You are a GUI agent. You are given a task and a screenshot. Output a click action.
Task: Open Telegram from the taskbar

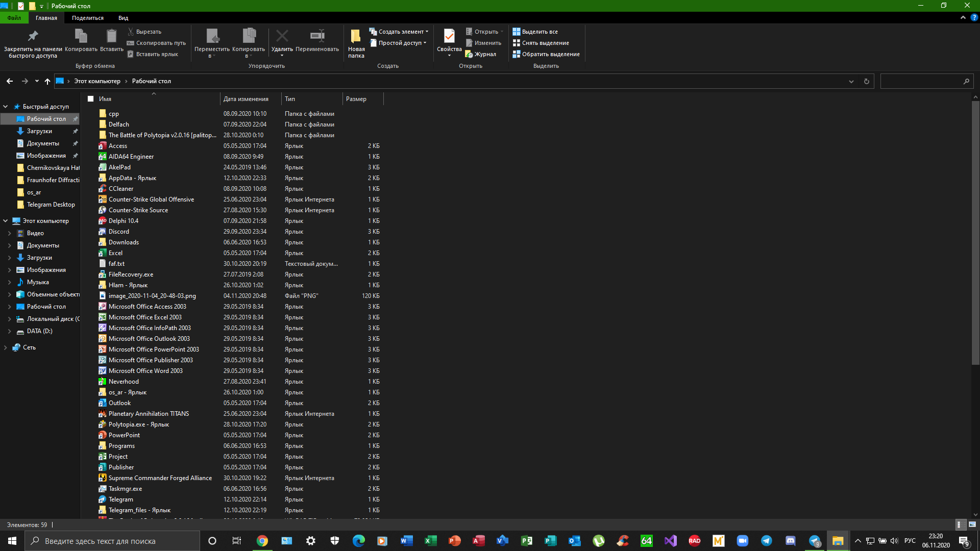[766, 541]
